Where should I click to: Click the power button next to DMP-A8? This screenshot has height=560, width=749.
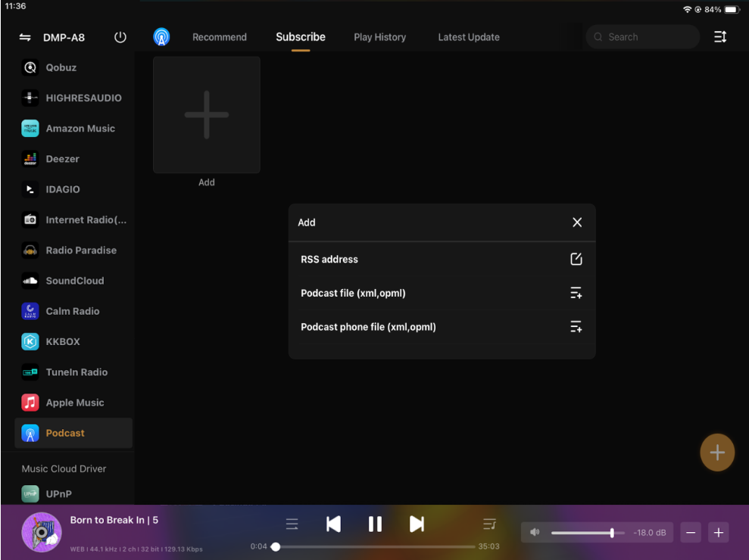point(120,37)
